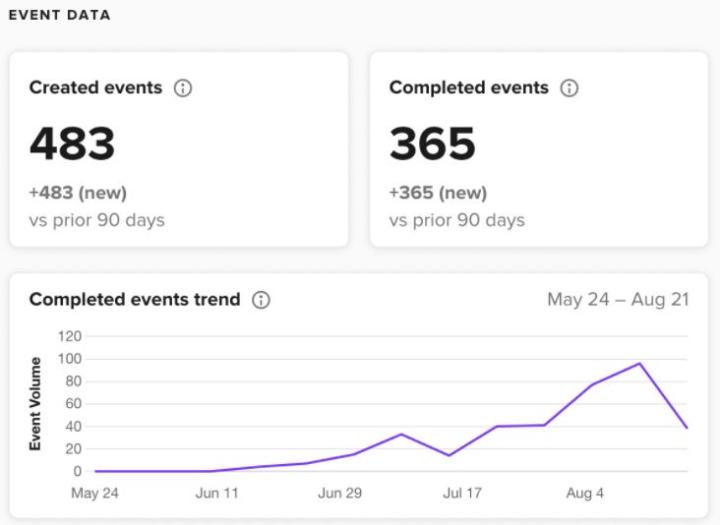Image resolution: width=720 pixels, height=525 pixels.
Task: Click the info icon beside Created events
Action: click(x=183, y=88)
